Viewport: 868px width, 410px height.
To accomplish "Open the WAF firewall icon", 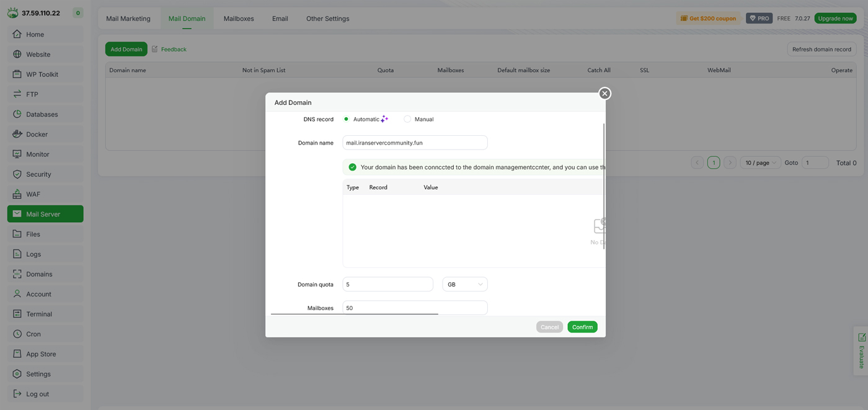I will pos(17,194).
